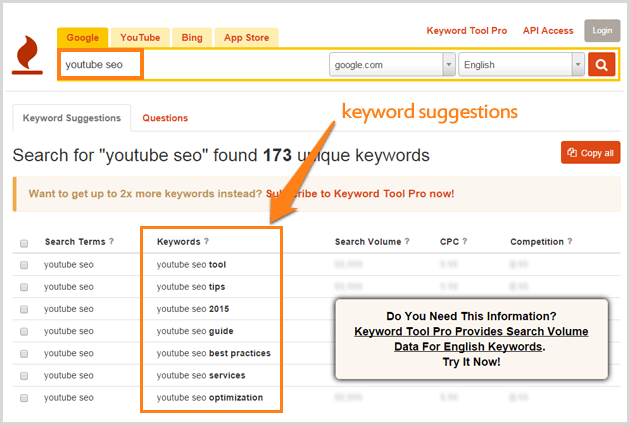Click the help icon next to Search Terms
Viewport: 630px width, 425px height.
[111, 241]
